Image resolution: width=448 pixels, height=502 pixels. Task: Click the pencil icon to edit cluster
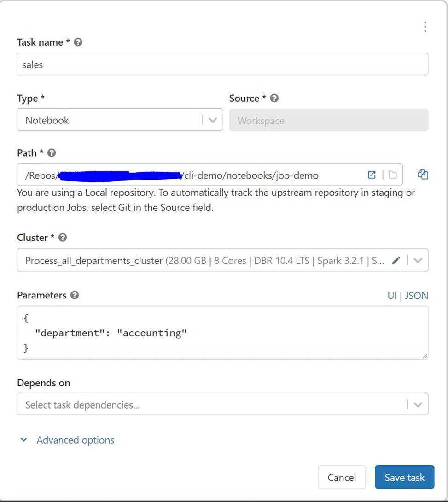click(x=396, y=261)
